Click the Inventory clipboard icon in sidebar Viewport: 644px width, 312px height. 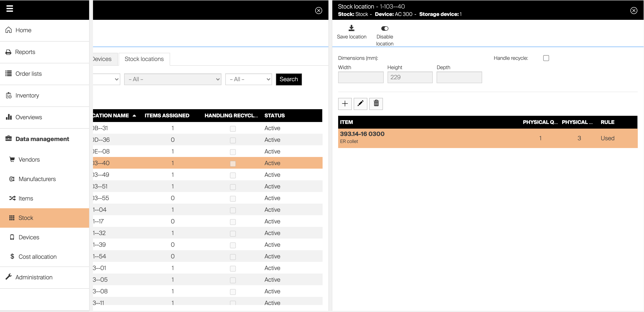[x=9, y=96]
